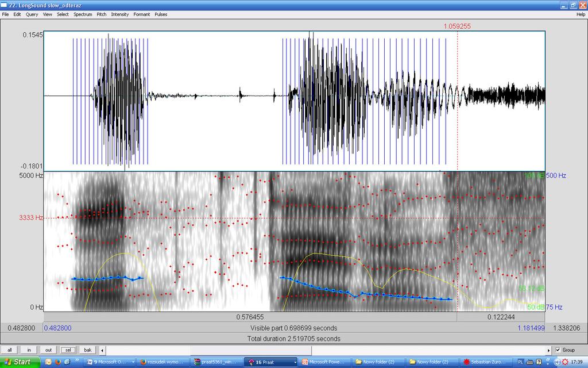
Task: Launch Firefox from the quick launch bar
Action: click(58, 362)
